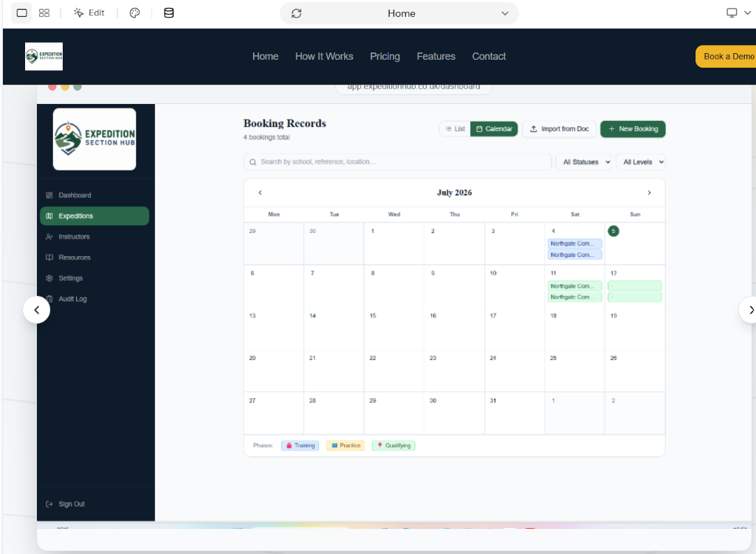Switch to the grid view icon

click(44, 13)
